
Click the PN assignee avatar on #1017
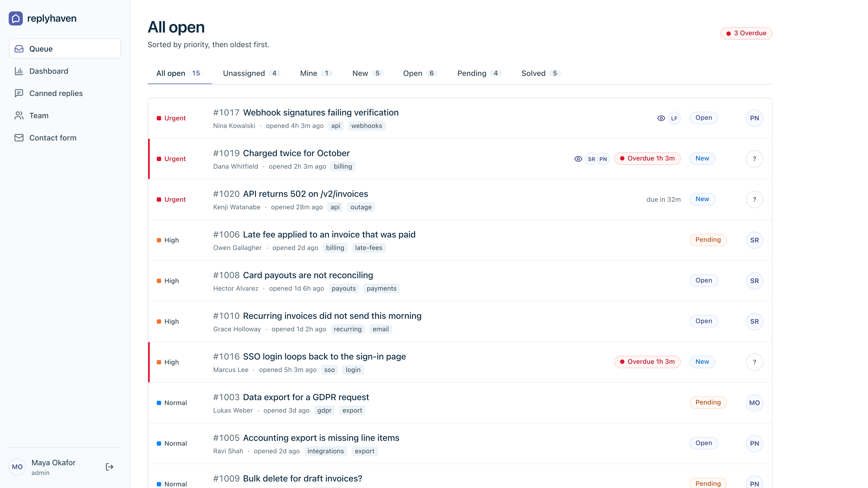pyautogui.click(x=754, y=118)
